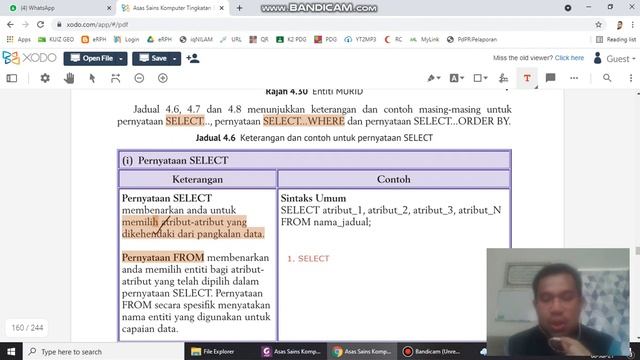
Task: Select the text highlight tool
Action: click(454, 78)
